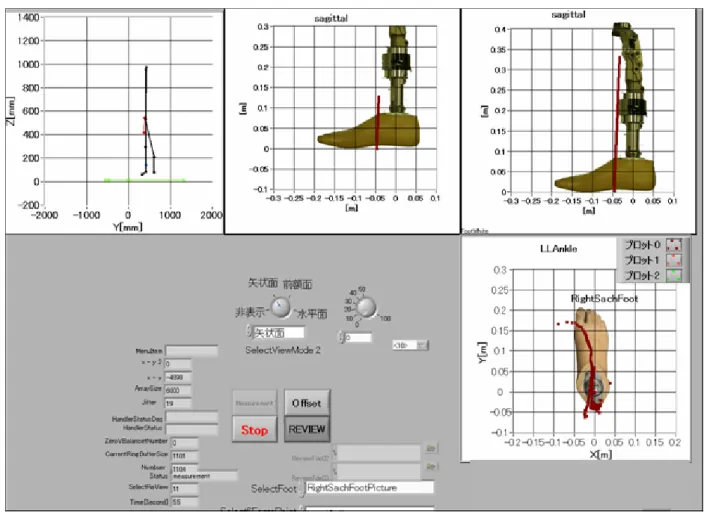Click the Number field showing 1104

pos(185,469)
